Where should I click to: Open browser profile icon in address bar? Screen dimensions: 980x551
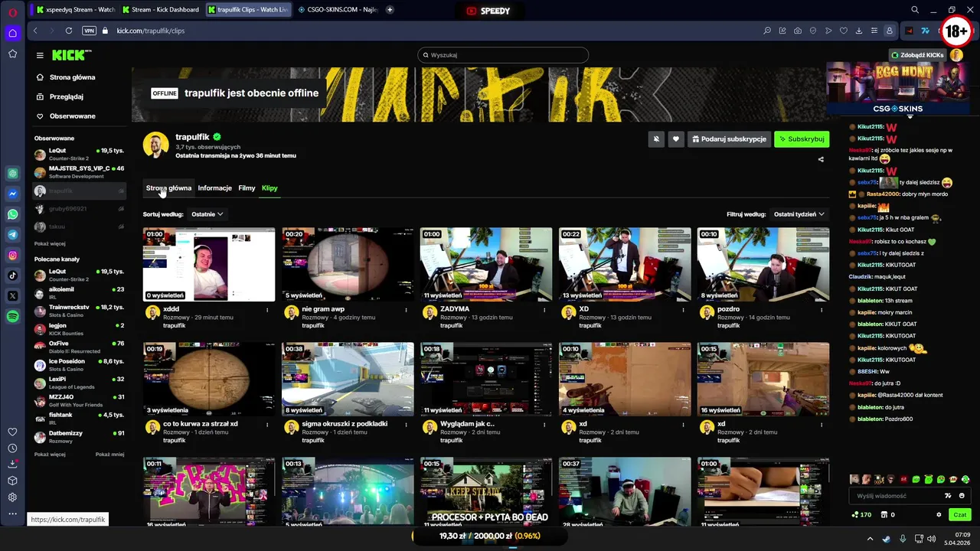point(889,31)
